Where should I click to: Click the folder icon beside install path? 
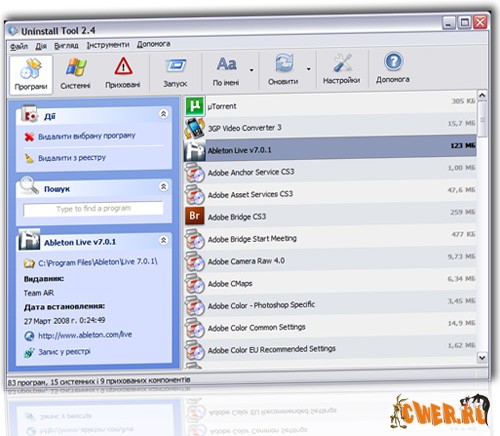coord(29,264)
